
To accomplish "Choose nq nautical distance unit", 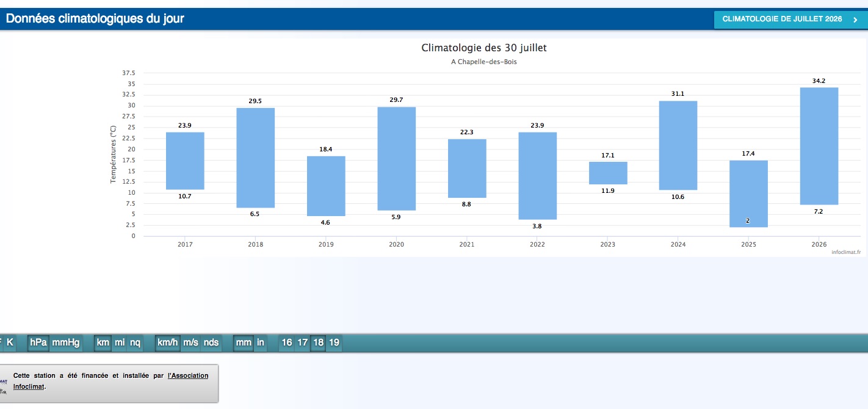I will click(x=135, y=342).
